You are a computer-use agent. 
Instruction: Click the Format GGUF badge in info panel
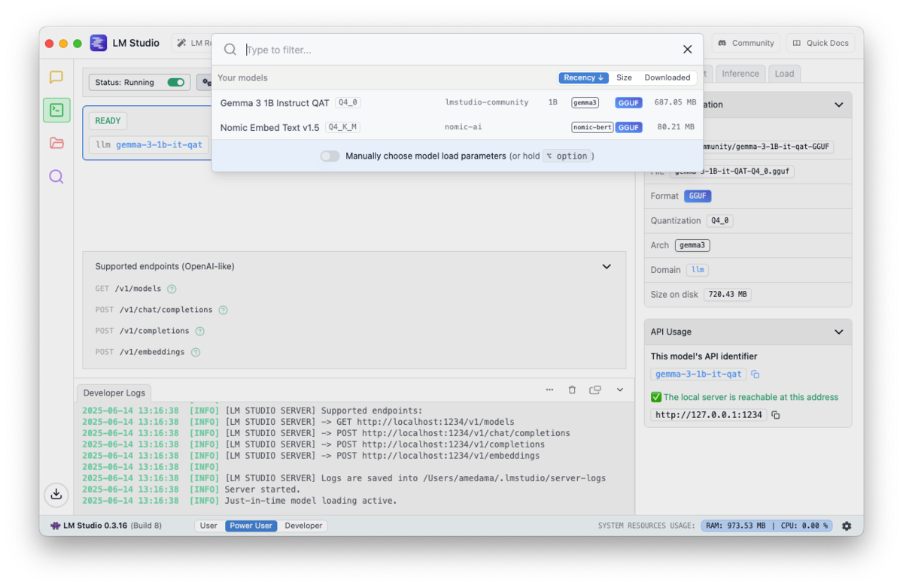coord(698,196)
